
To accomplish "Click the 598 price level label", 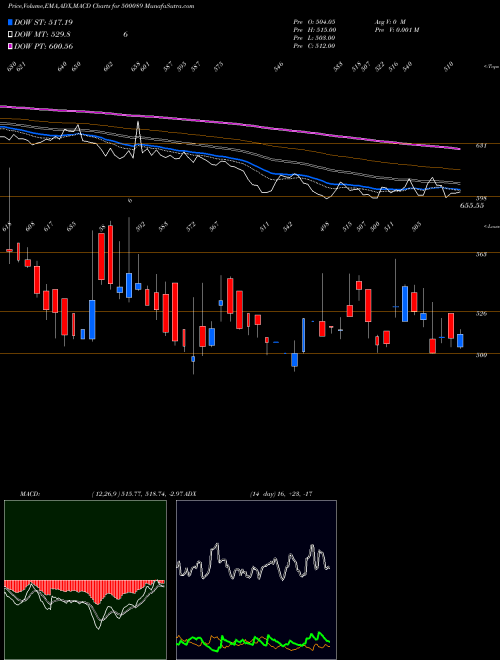I will (x=481, y=198).
